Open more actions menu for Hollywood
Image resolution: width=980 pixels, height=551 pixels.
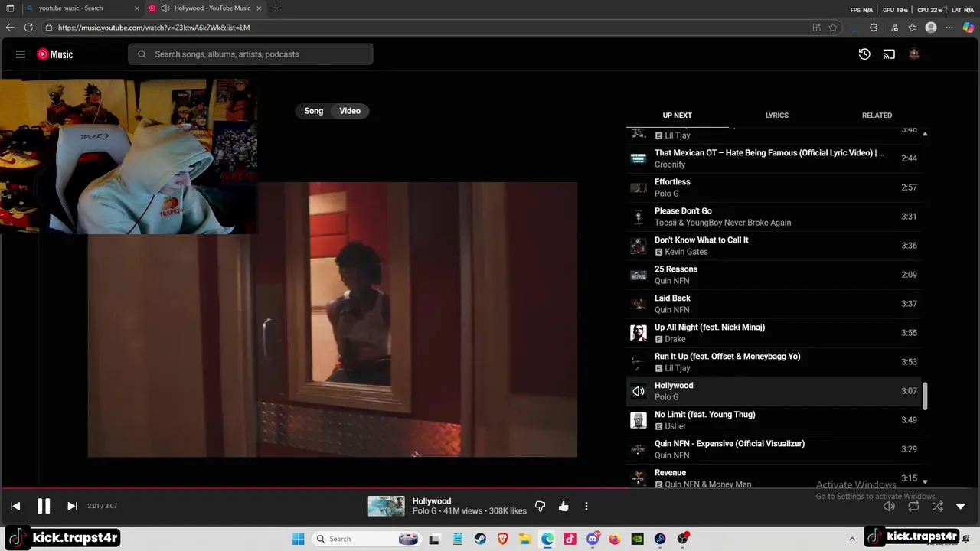click(586, 507)
